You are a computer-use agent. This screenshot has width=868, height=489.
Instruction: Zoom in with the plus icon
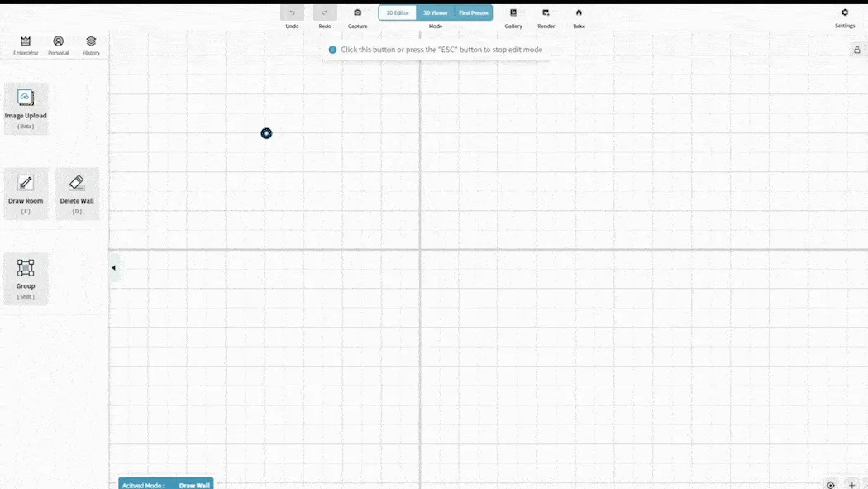click(852, 485)
